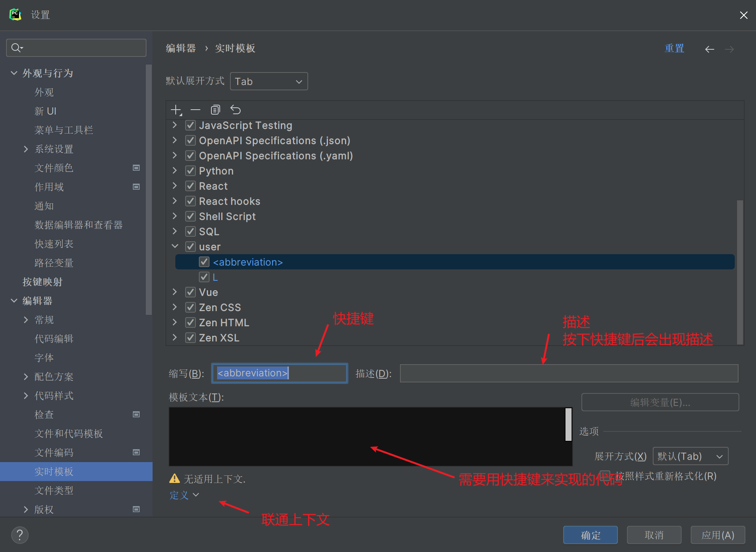Screen dimensions: 756x552
Task: Select the Zen XSL row
Action: click(x=455, y=338)
